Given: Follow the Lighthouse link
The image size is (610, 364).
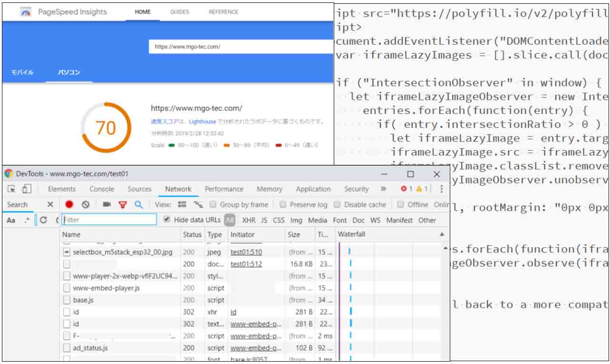Looking at the screenshot, I should click(x=202, y=122).
